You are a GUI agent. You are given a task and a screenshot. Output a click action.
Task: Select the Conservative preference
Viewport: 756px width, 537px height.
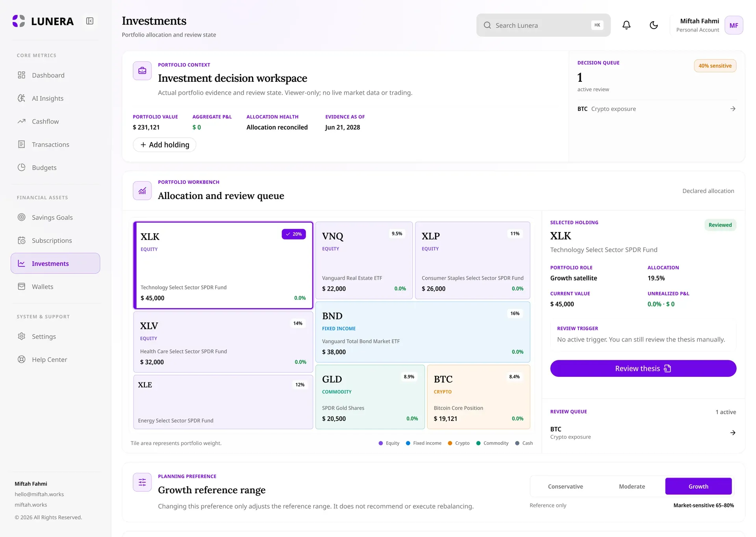pos(565,486)
